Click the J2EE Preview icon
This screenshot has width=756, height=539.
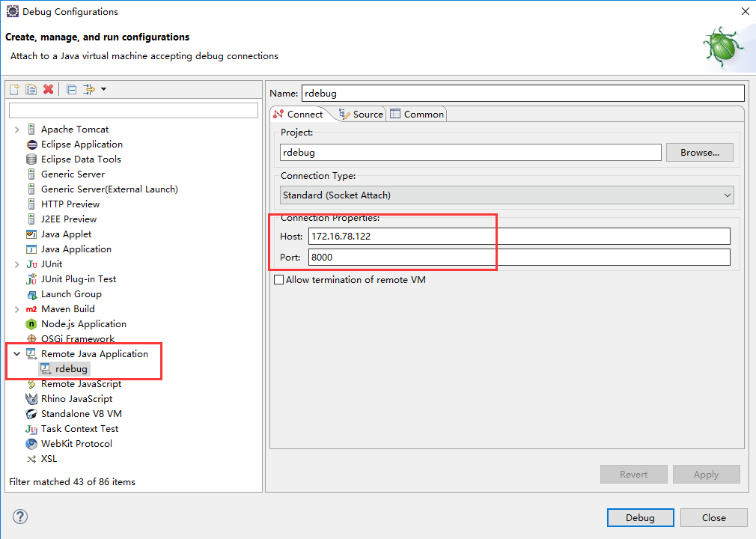click(x=31, y=219)
